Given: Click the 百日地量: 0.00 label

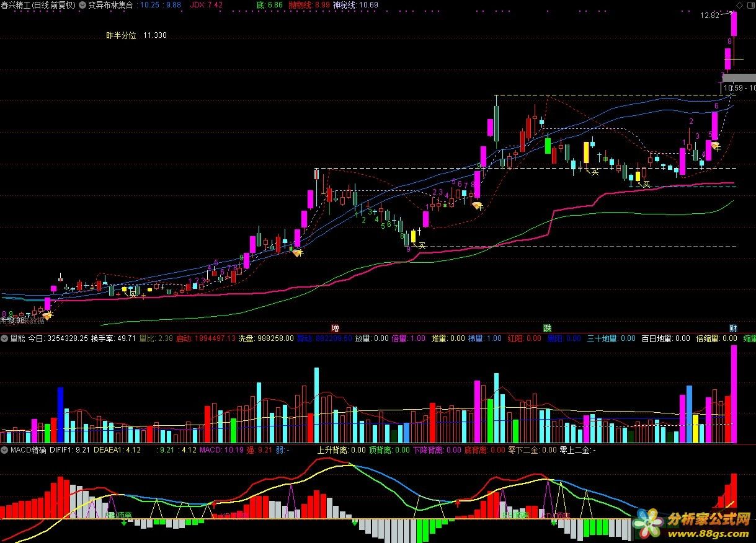Looking at the screenshot, I should pyautogui.click(x=665, y=338).
